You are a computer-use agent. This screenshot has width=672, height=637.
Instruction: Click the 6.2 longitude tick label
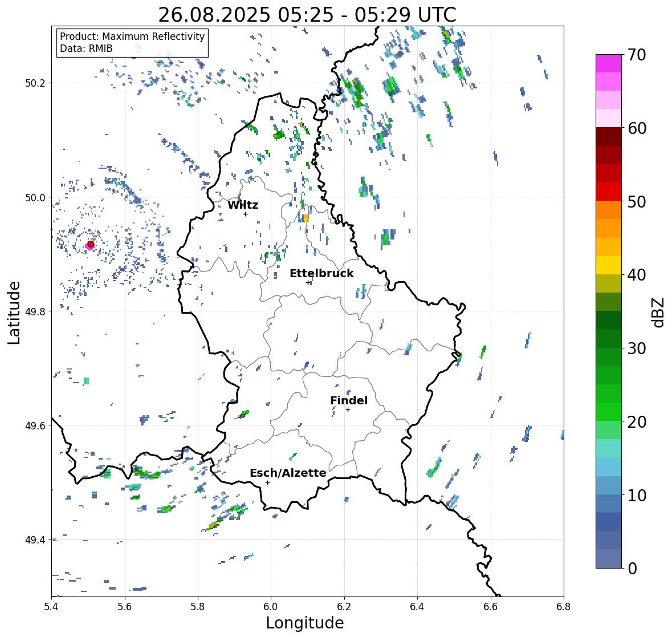tap(344, 607)
